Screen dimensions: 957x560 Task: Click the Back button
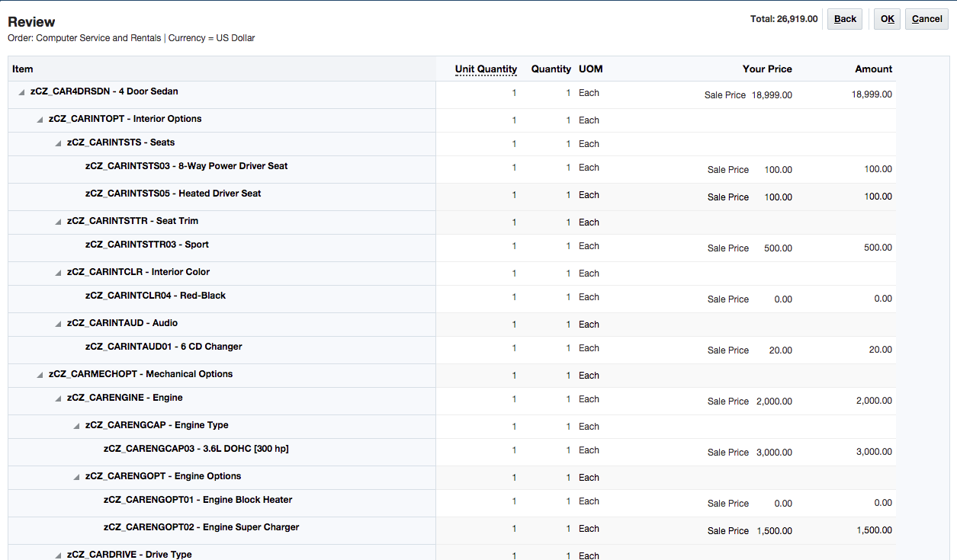pyautogui.click(x=845, y=19)
